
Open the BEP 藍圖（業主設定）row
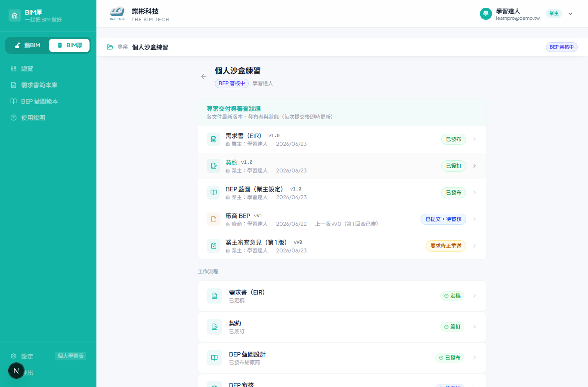pyautogui.click(x=342, y=193)
